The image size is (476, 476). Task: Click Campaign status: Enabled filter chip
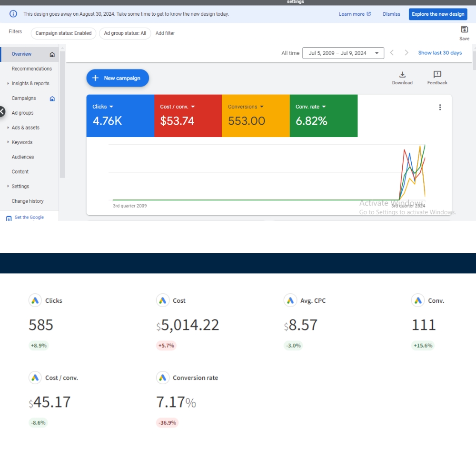tap(63, 33)
